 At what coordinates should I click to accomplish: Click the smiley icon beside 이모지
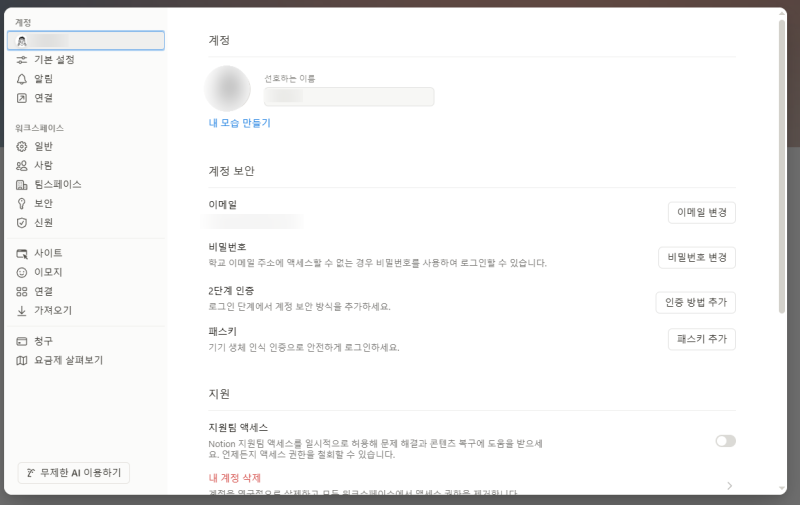pyautogui.click(x=21, y=272)
